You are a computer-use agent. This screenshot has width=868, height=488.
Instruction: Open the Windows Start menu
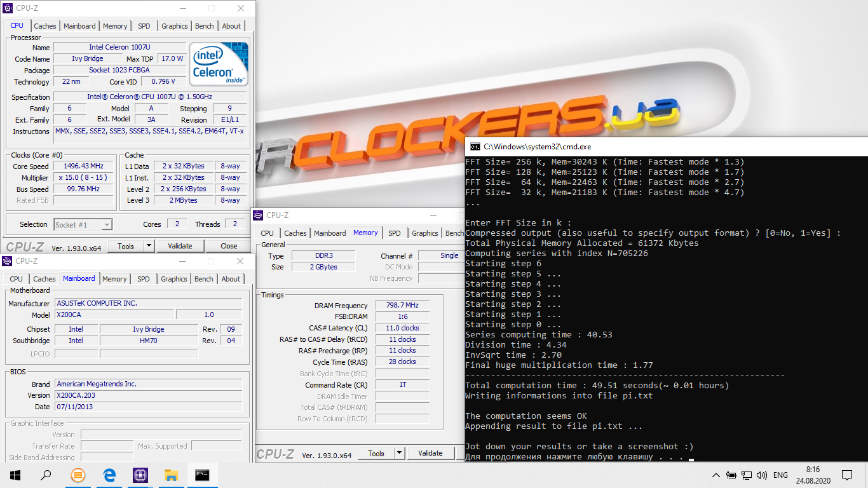[x=15, y=475]
